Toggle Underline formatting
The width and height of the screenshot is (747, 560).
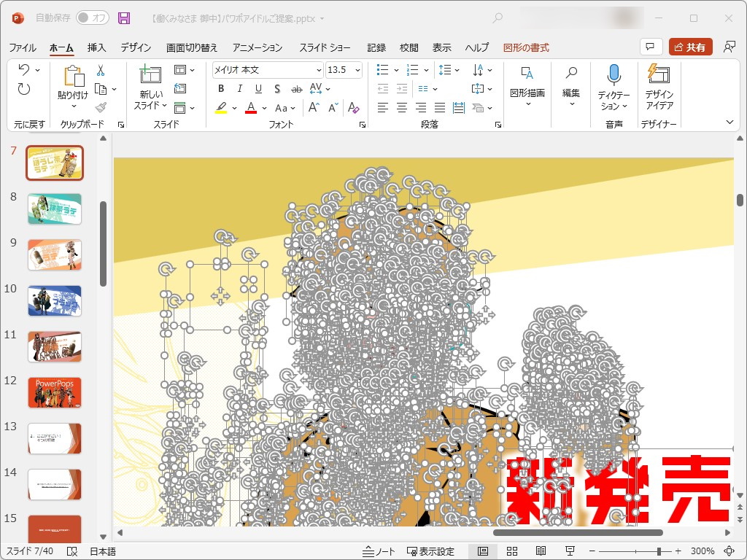pyautogui.click(x=257, y=88)
